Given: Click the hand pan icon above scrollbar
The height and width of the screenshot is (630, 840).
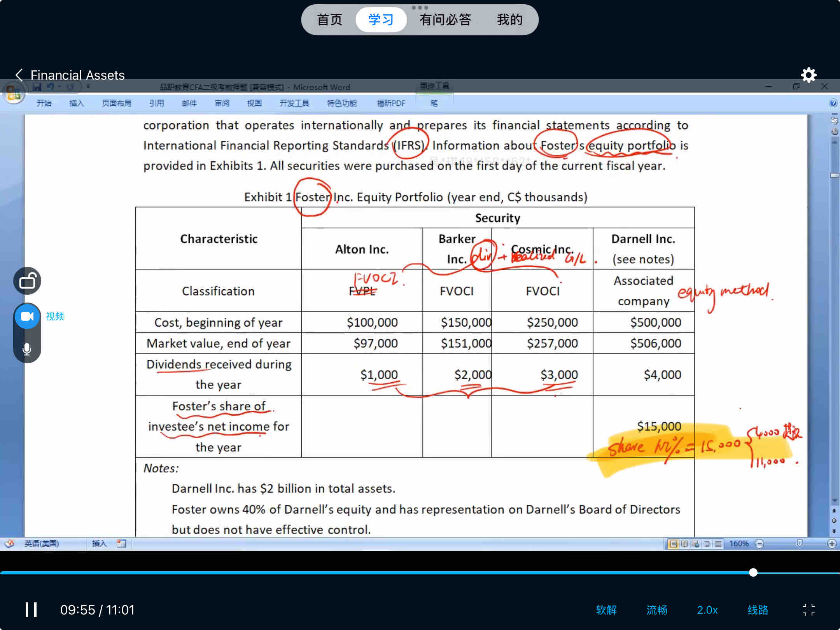Looking at the screenshot, I should 834,131.
